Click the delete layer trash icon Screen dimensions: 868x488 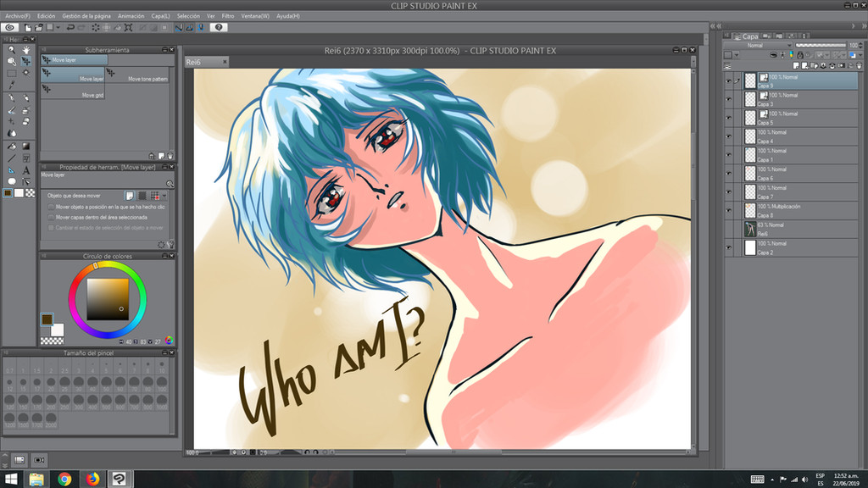(860, 65)
